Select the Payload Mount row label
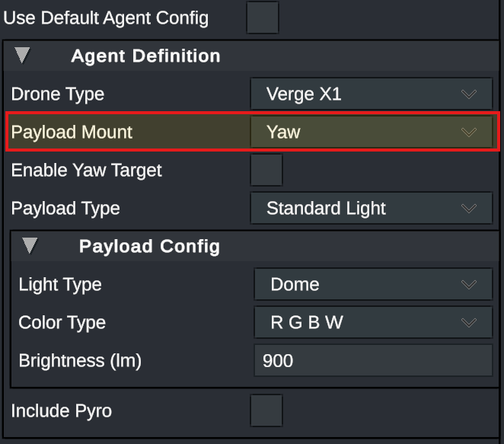504x444 pixels. click(72, 133)
